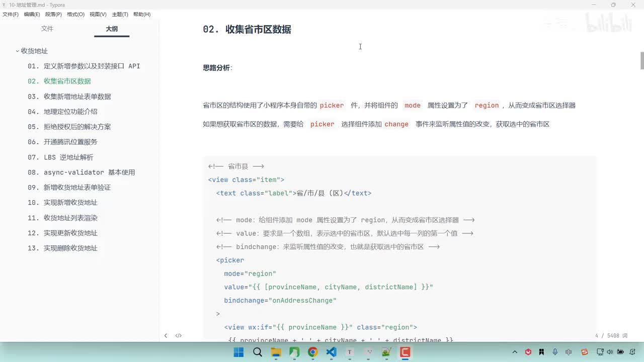
Task: Select outline item 02. 收集省市区数据
Action: 59,81
